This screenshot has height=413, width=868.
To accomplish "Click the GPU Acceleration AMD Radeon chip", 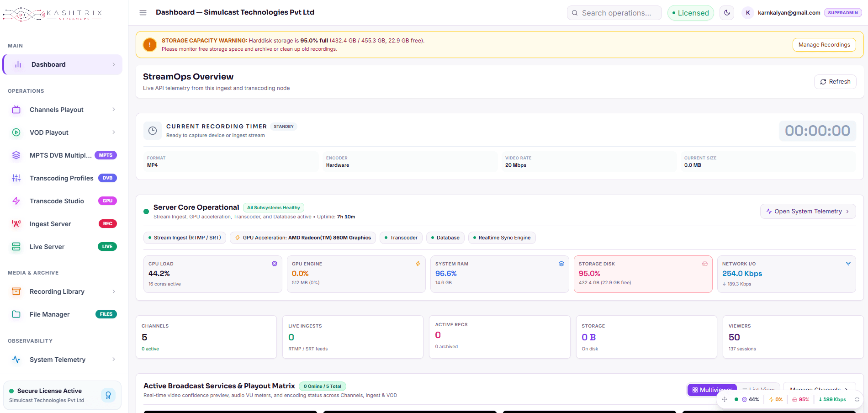I will click(x=303, y=238).
